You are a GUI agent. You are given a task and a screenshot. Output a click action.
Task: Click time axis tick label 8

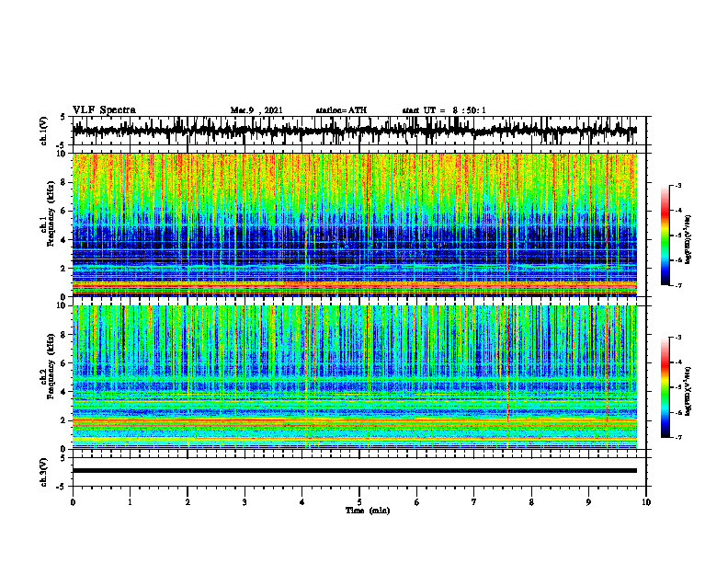pos(531,502)
